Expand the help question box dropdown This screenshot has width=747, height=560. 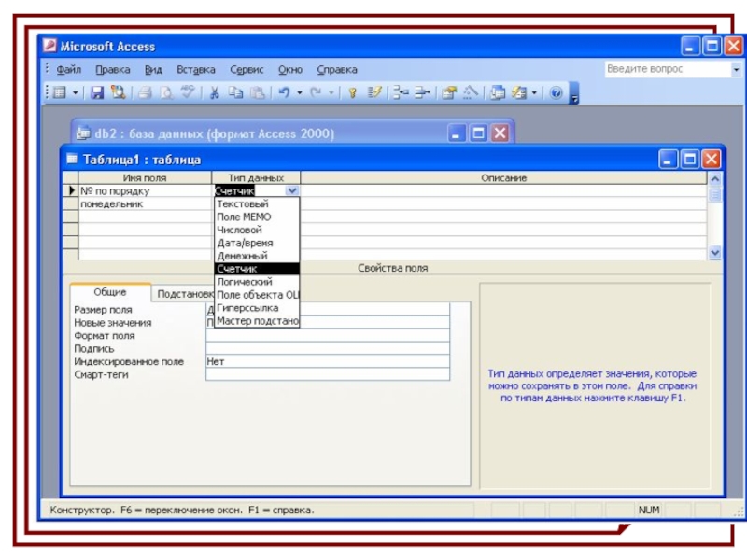pyautogui.click(x=736, y=69)
